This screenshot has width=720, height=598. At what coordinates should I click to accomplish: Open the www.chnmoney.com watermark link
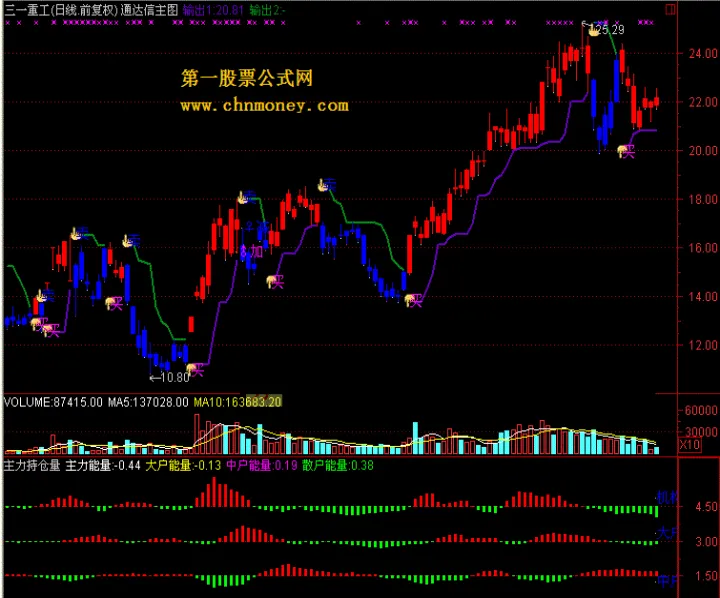(x=264, y=105)
